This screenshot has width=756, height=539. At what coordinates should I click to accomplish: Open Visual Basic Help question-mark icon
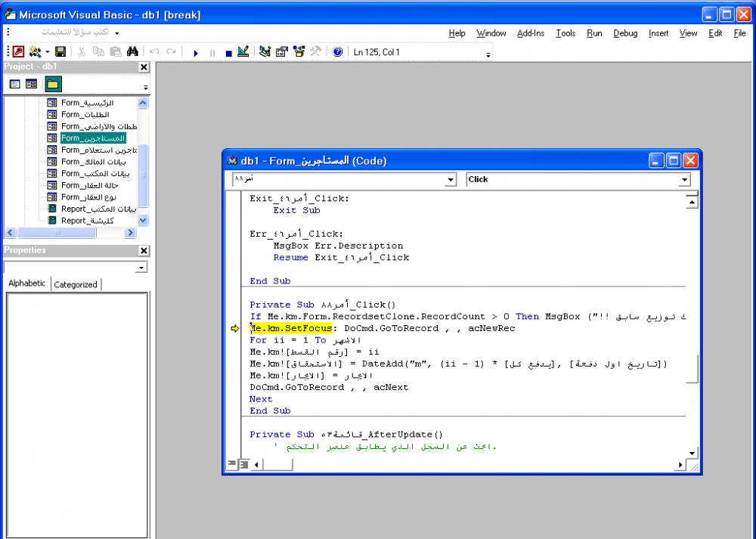[337, 51]
